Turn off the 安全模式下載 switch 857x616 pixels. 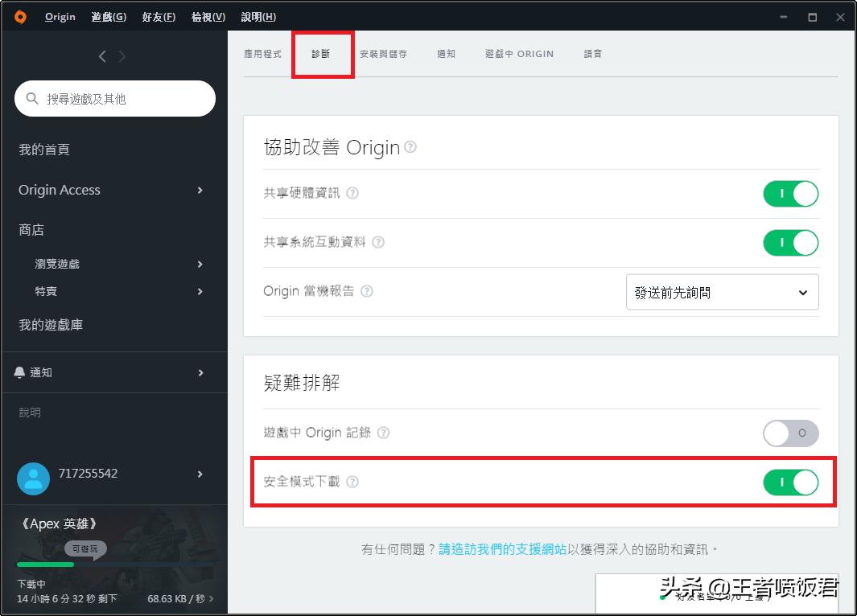[x=790, y=483]
